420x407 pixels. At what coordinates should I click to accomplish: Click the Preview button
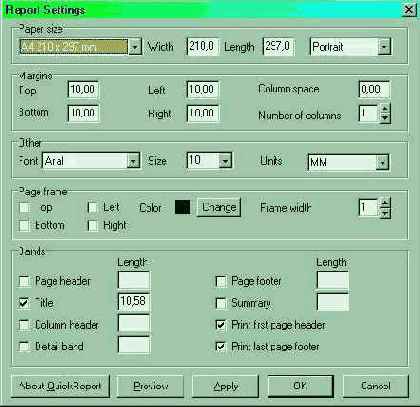pyautogui.click(x=150, y=386)
